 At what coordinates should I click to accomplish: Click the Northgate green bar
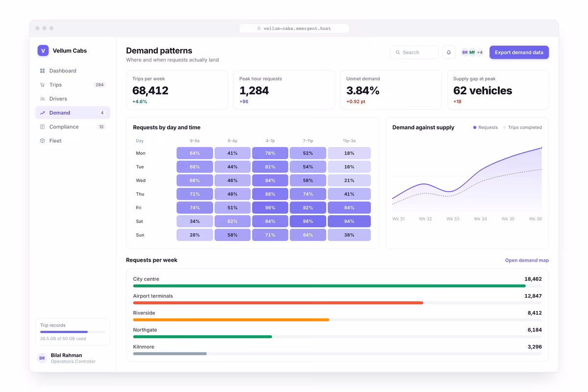pyautogui.click(x=202, y=337)
